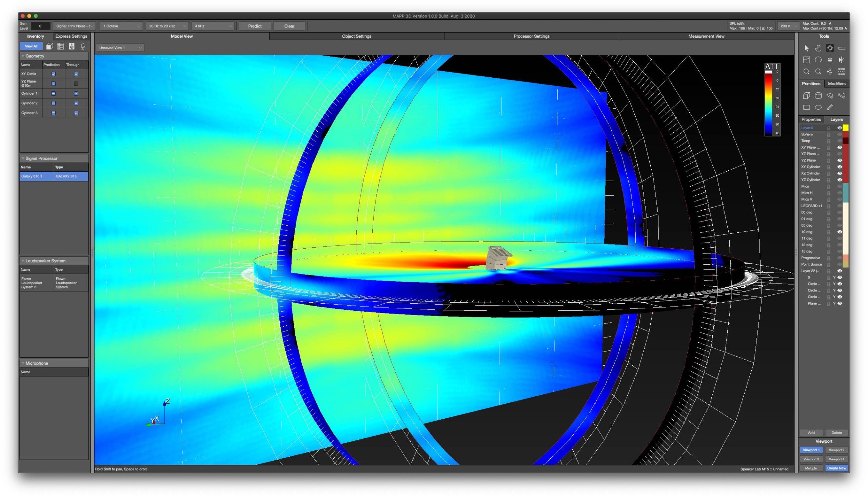Show the Sphere layer
This screenshot has width=868, height=497.
(x=840, y=134)
